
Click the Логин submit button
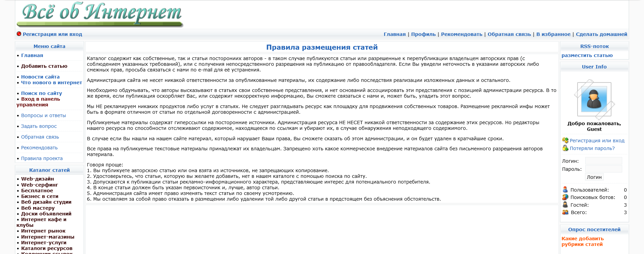pyautogui.click(x=594, y=177)
